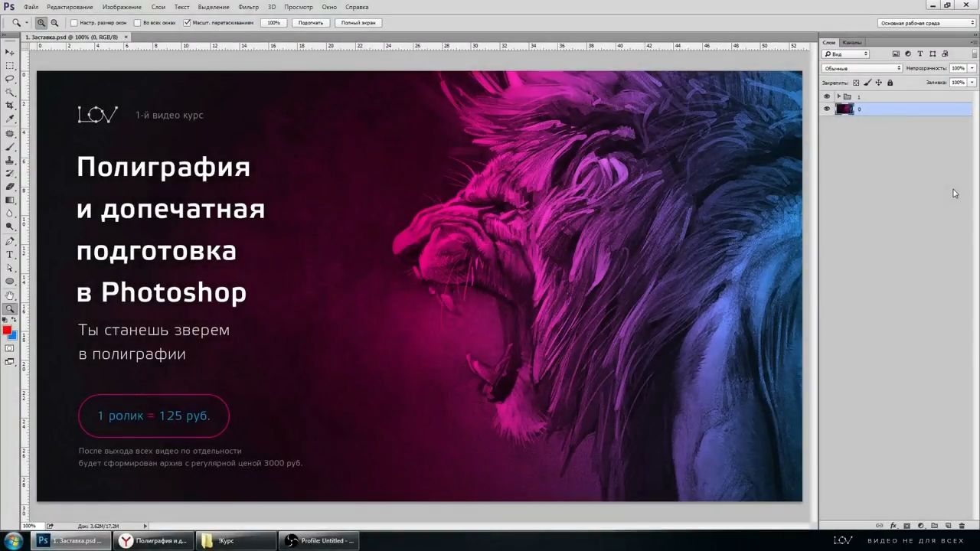Delete layer with trash icon
This screenshot has height=551, width=980.
click(962, 526)
